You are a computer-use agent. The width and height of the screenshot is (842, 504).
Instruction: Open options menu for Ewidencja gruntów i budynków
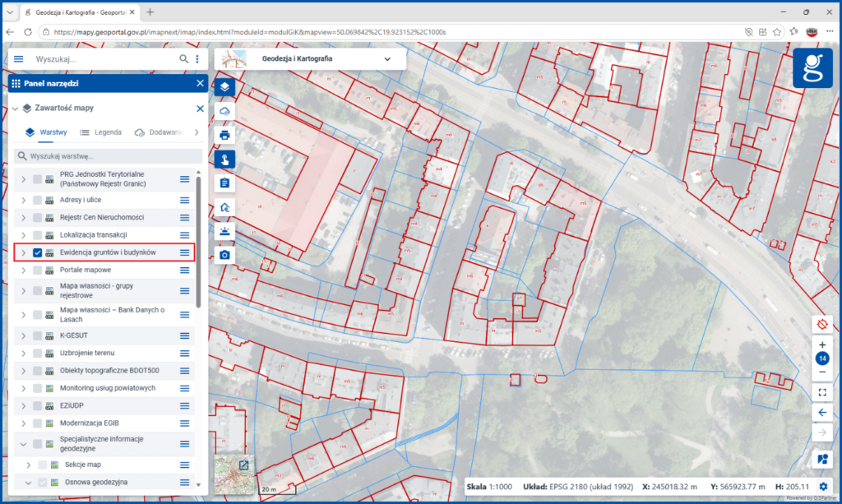[x=185, y=252]
